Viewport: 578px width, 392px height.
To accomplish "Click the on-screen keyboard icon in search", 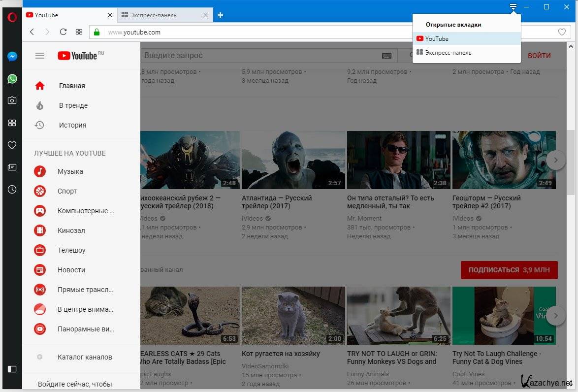I will click(386, 56).
